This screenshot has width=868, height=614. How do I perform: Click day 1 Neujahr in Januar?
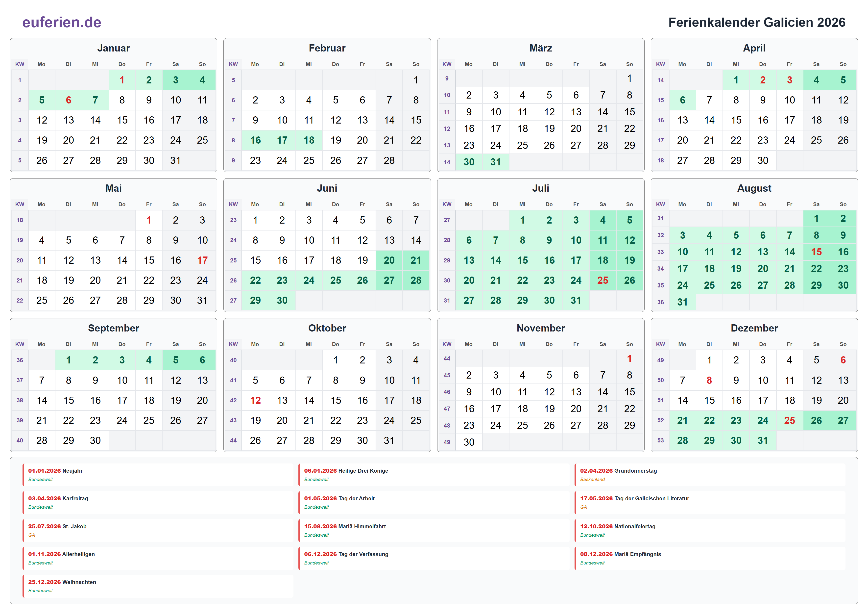point(122,80)
